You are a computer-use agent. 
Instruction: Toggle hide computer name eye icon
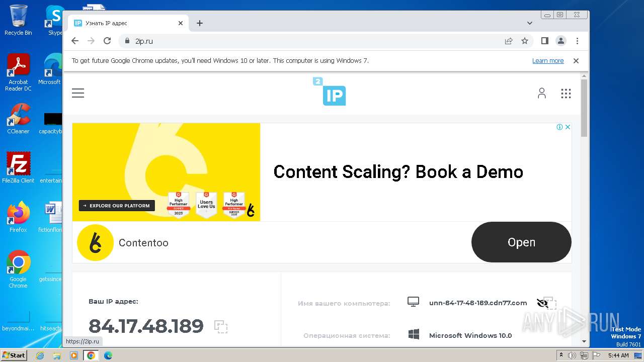pos(542,303)
